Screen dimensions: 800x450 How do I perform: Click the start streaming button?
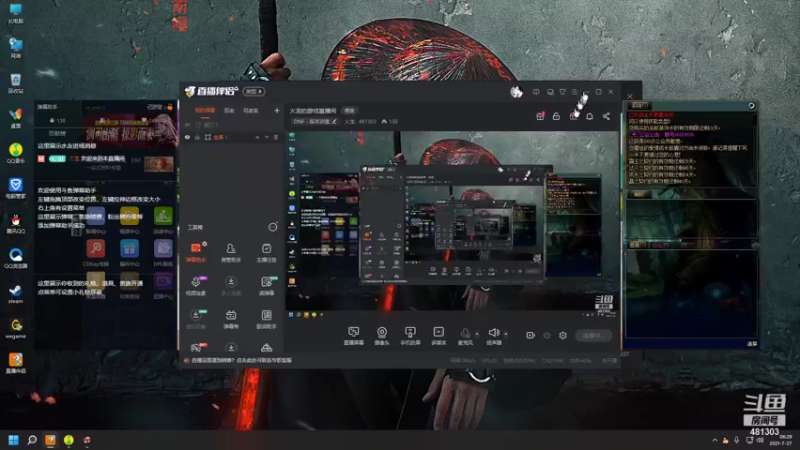pyautogui.click(x=593, y=335)
